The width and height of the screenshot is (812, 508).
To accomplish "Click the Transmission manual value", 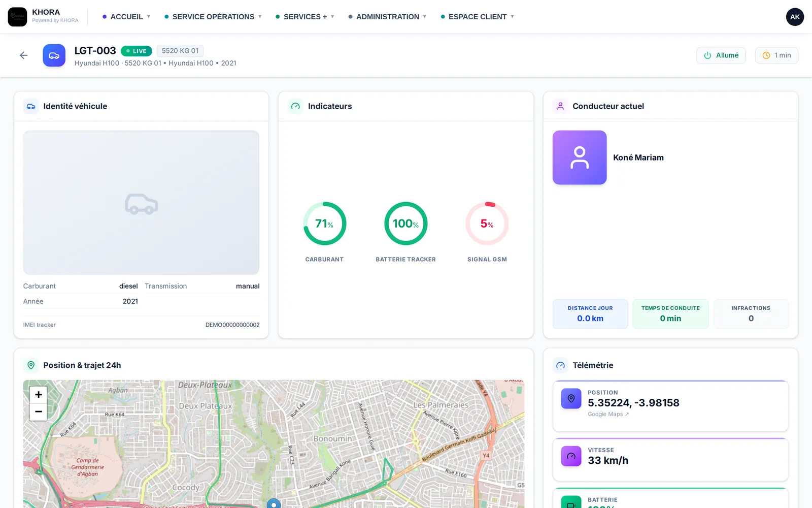I will [248, 286].
